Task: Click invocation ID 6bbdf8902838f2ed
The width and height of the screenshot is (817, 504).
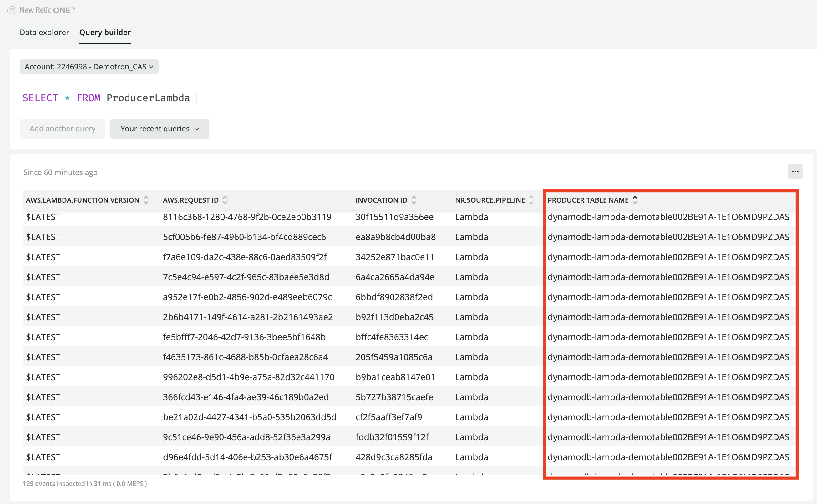Action: [x=394, y=297]
